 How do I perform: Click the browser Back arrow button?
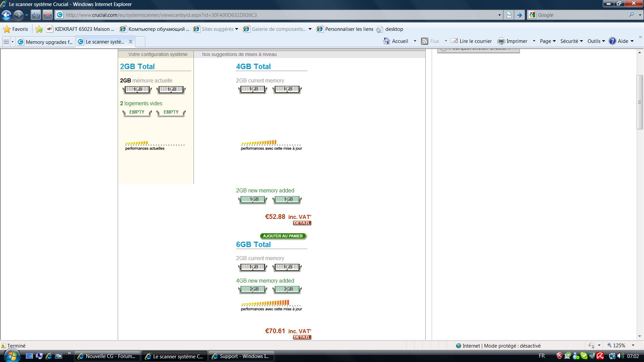(6, 15)
